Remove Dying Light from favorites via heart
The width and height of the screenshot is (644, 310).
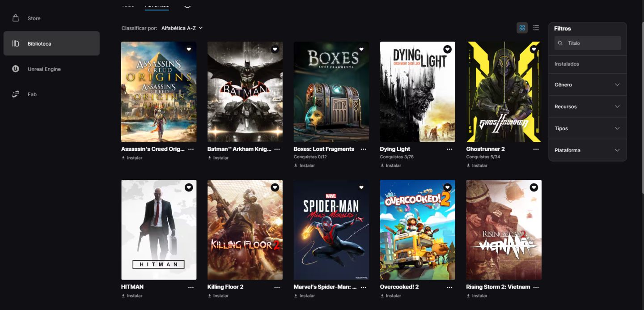pos(448,49)
